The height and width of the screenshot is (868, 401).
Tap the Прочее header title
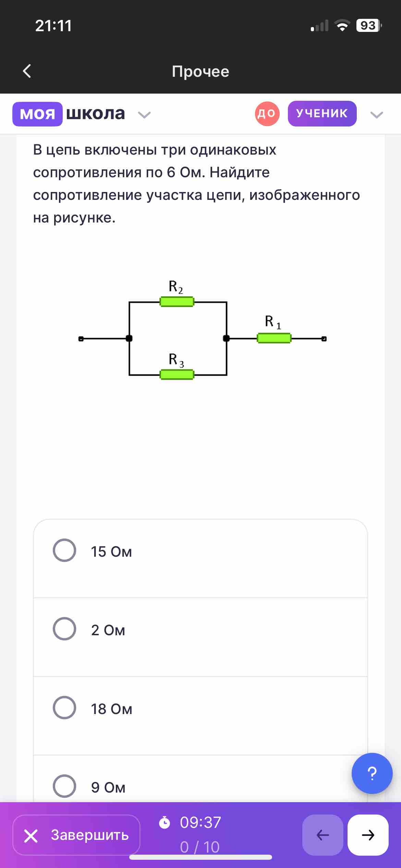tap(200, 71)
